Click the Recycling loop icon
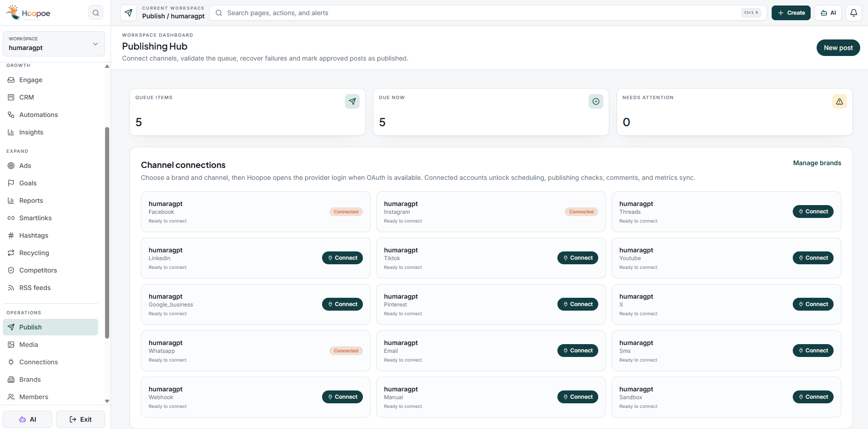The width and height of the screenshot is (868, 429). 11,253
